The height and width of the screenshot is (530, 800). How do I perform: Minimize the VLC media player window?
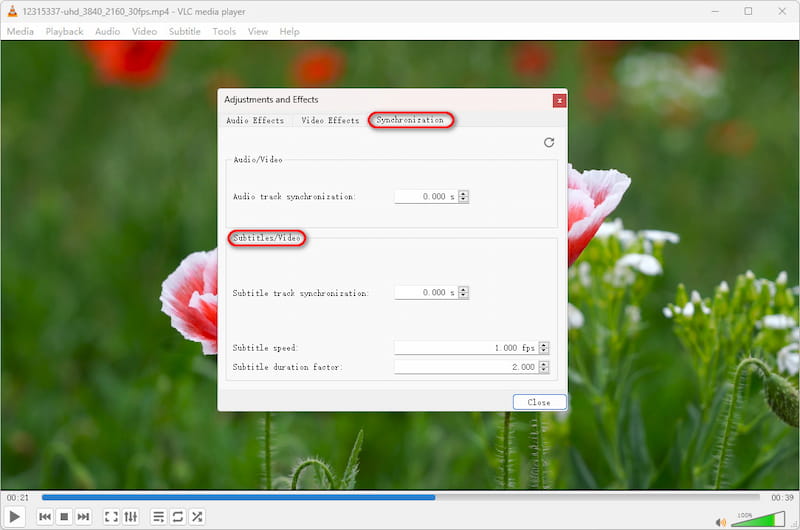click(x=715, y=11)
